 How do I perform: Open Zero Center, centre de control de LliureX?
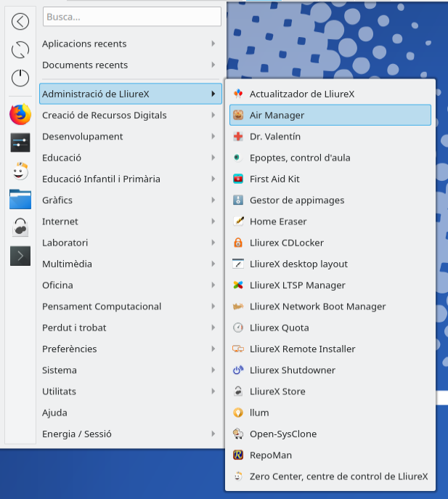[338, 476]
